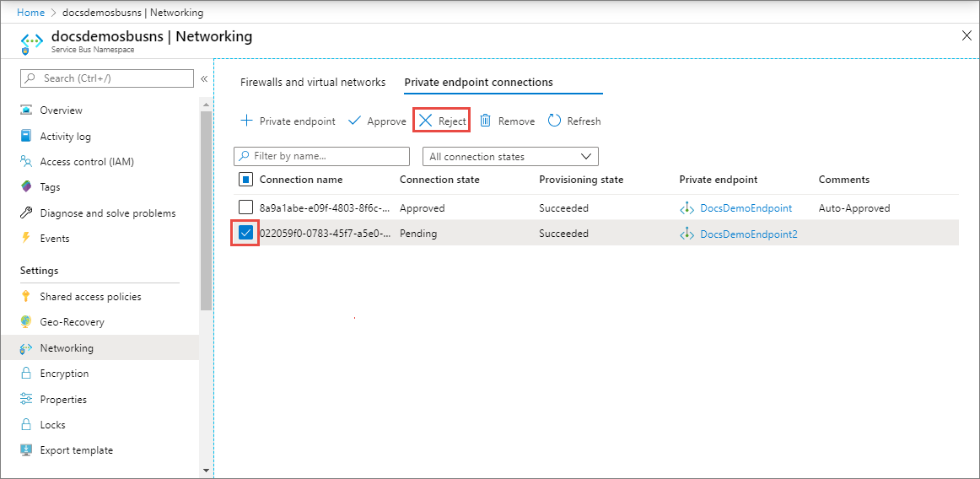Image resolution: width=980 pixels, height=479 pixels.
Task: Open the DocsDemoEndpoint link
Action: pos(746,208)
